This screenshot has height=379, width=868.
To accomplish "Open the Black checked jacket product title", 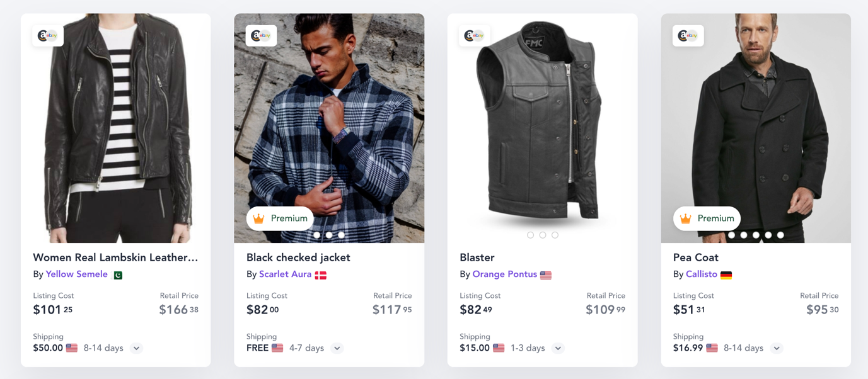I will point(298,257).
